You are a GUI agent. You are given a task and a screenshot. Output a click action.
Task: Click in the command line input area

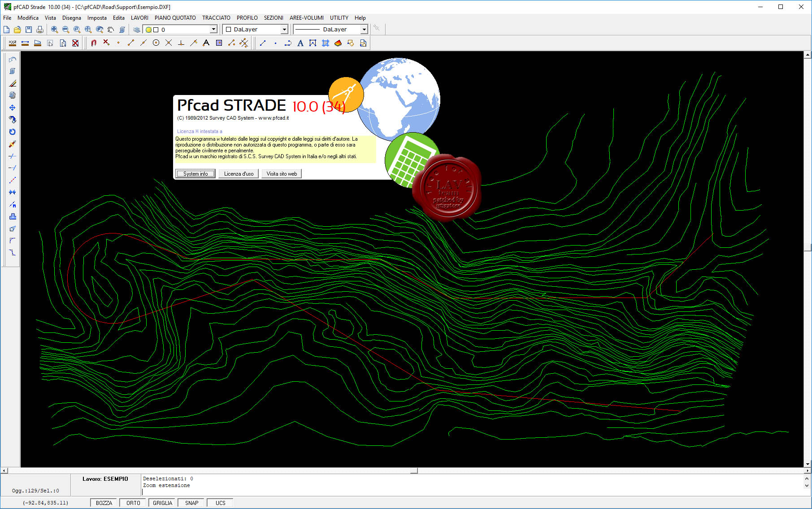tap(471, 492)
